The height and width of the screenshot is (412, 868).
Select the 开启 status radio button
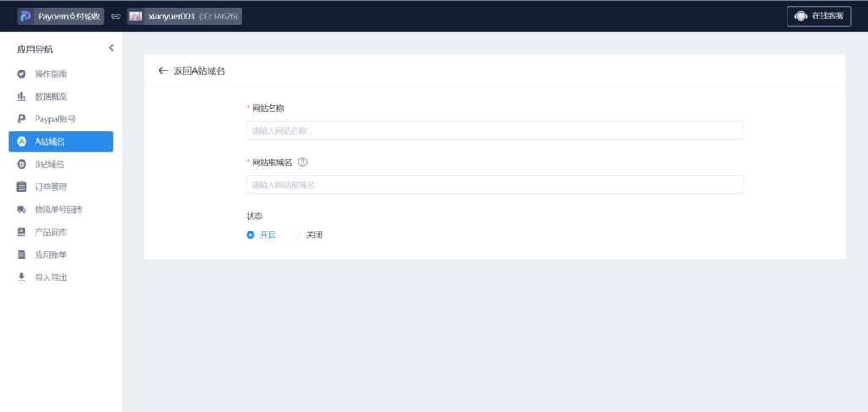point(250,235)
